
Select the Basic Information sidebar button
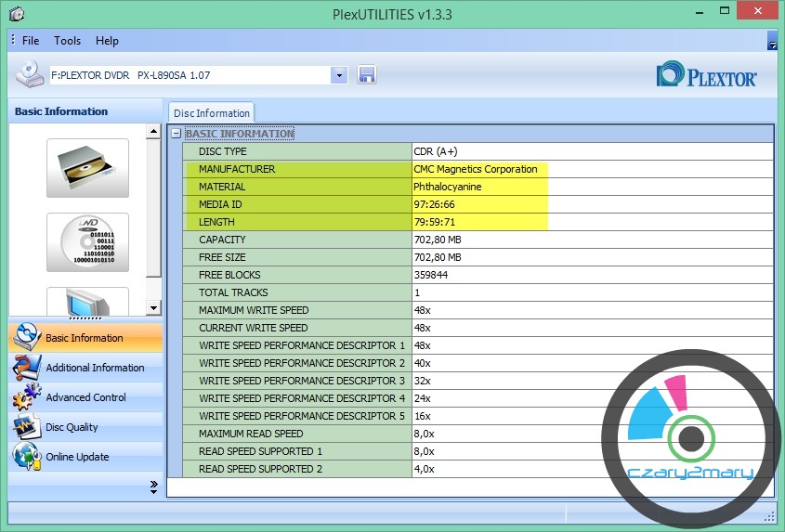point(84,338)
